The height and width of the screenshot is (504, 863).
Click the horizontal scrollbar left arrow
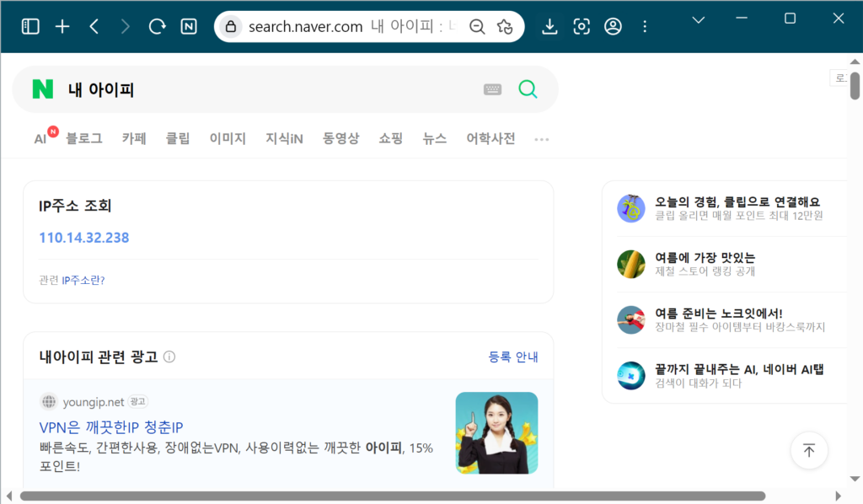8,496
